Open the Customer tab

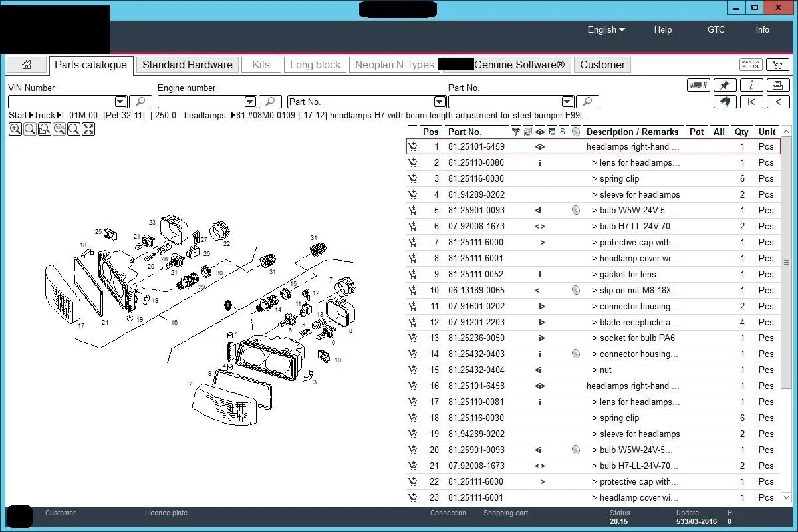[x=602, y=65]
